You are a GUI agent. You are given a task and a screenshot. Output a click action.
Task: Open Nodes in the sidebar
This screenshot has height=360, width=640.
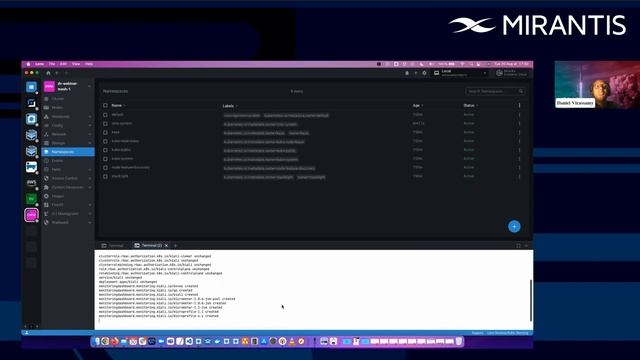57,108
